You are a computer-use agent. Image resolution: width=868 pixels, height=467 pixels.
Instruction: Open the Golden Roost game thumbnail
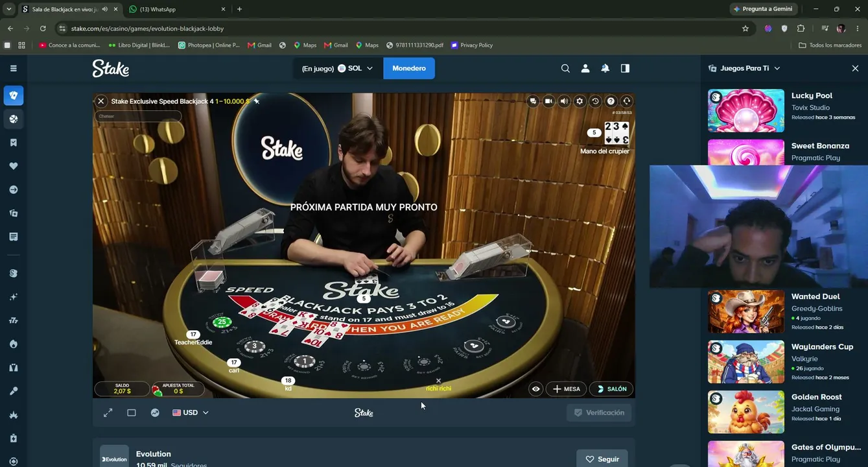746,412
